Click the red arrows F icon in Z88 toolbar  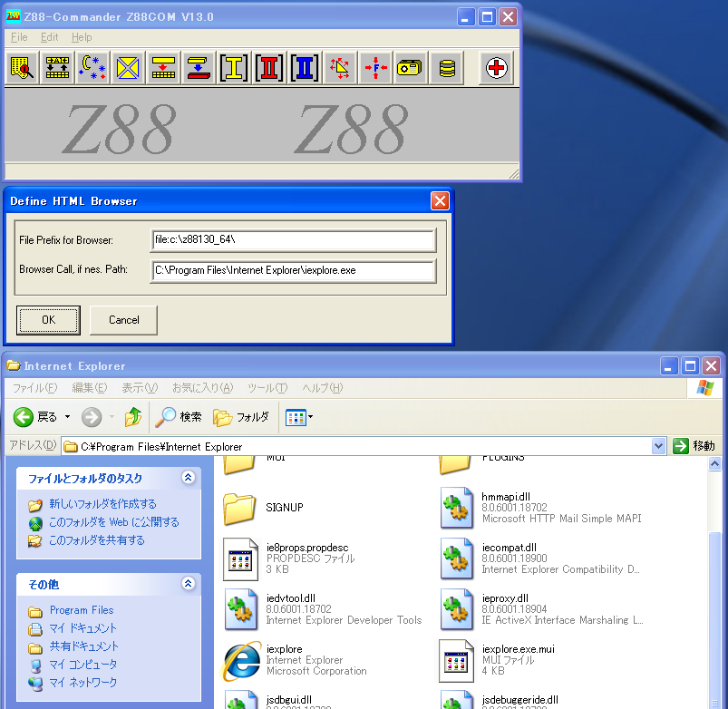pyautogui.click(x=375, y=68)
